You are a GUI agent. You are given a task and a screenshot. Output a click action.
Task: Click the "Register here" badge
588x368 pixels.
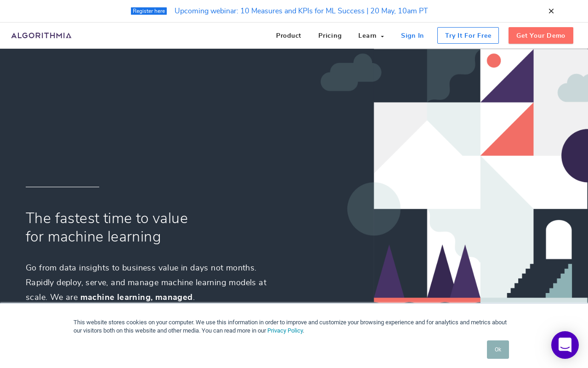pyautogui.click(x=148, y=11)
